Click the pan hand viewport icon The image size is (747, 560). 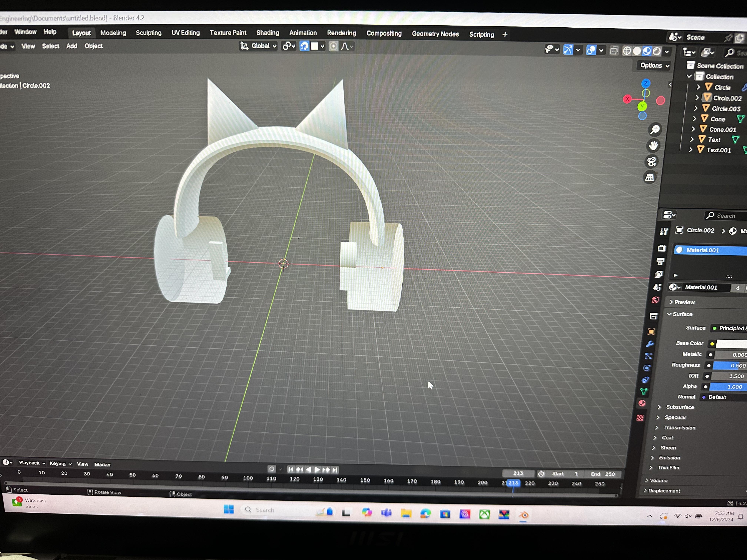click(x=653, y=146)
